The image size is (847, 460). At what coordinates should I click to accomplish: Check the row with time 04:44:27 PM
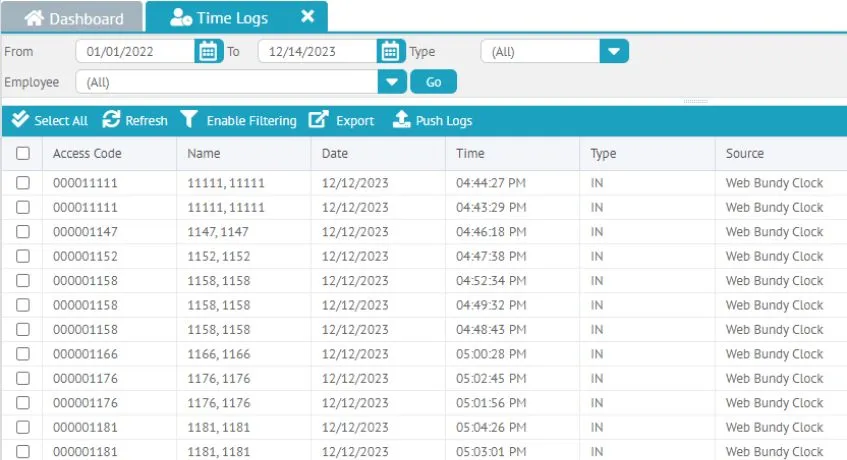pyautogui.click(x=23, y=183)
